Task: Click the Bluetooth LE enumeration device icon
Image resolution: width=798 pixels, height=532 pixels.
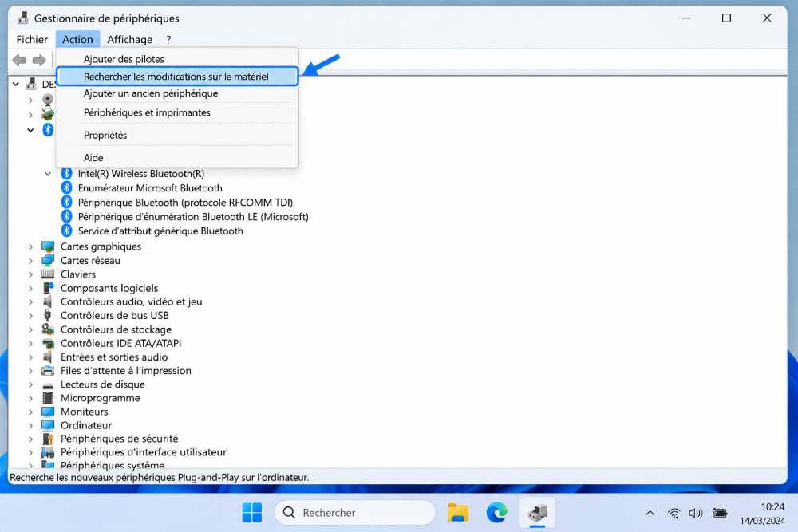Action: point(67,216)
